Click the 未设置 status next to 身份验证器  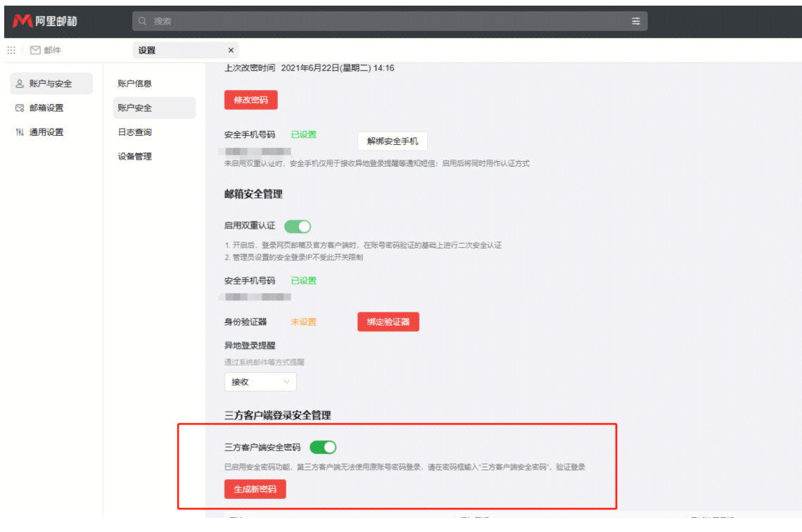(x=303, y=322)
